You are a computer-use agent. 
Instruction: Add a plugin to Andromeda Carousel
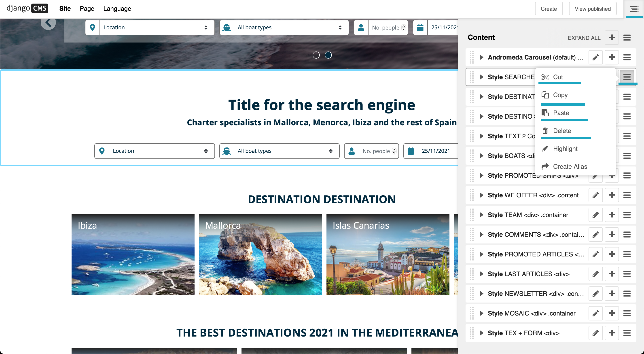[x=612, y=57]
